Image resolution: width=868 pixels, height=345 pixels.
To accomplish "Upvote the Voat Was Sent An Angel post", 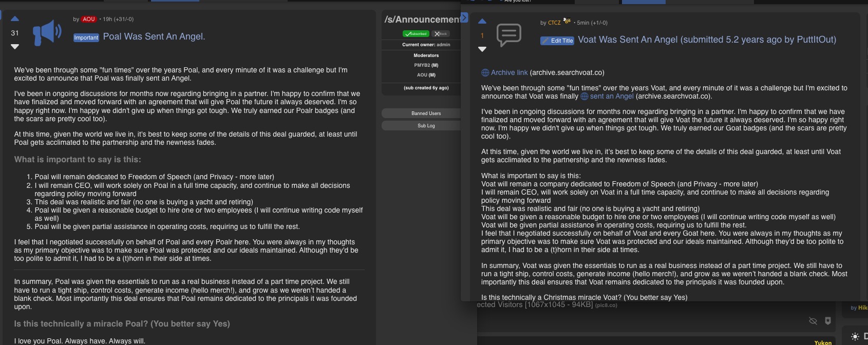I will pyautogui.click(x=482, y=22).
